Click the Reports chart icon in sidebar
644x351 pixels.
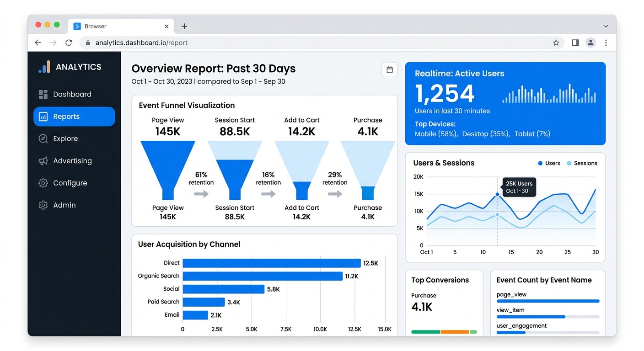43,117
